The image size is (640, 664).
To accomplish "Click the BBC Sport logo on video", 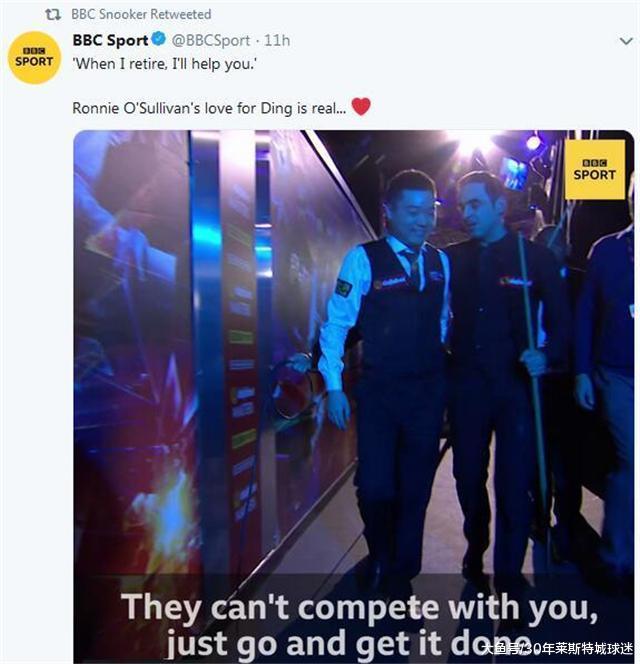I will [595, 169].
